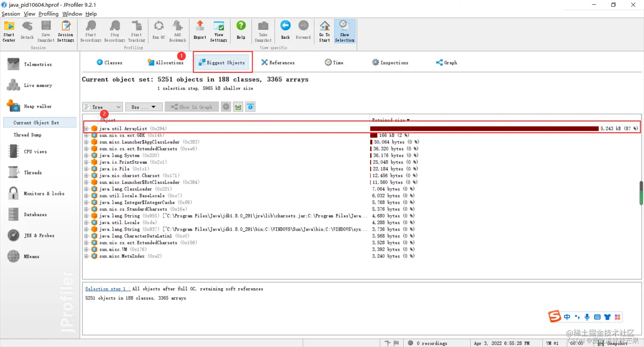Image resolution: width=644 pixels, height=347 pixels.
Task: Open Help from the toolbar
Action: 241,31
